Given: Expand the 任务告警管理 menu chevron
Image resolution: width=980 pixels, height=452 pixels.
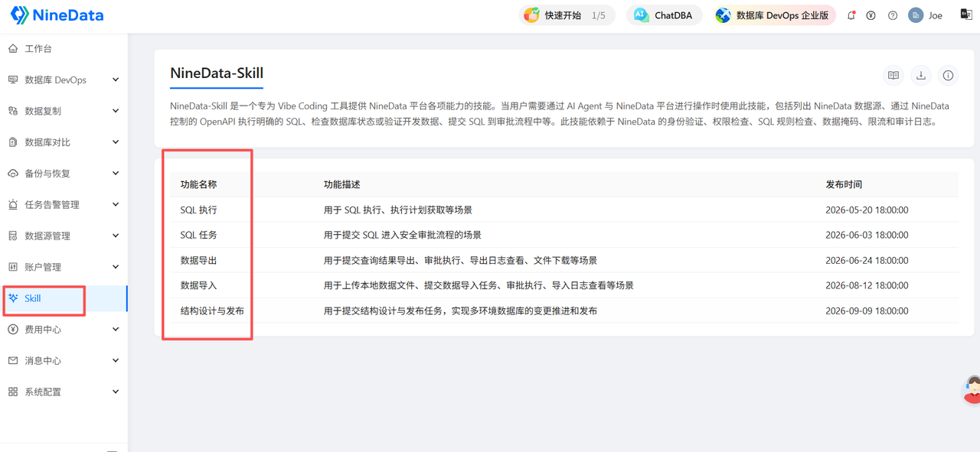Looking at the screenshot, I should click(x=116, y=205).
